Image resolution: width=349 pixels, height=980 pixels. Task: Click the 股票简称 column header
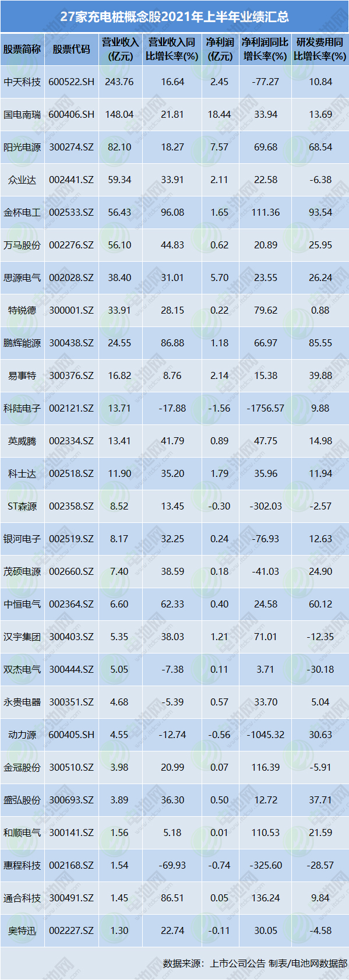[22, 49]
